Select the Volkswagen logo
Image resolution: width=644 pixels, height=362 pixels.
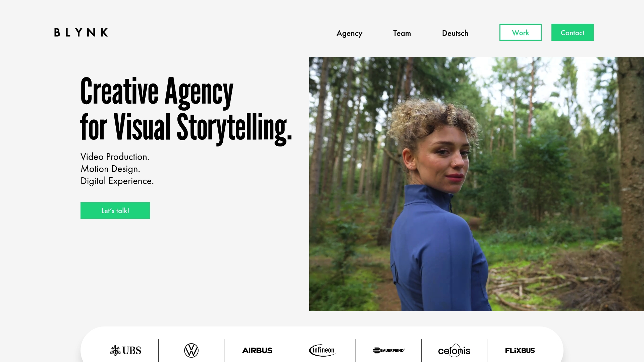tap(191, 350)
